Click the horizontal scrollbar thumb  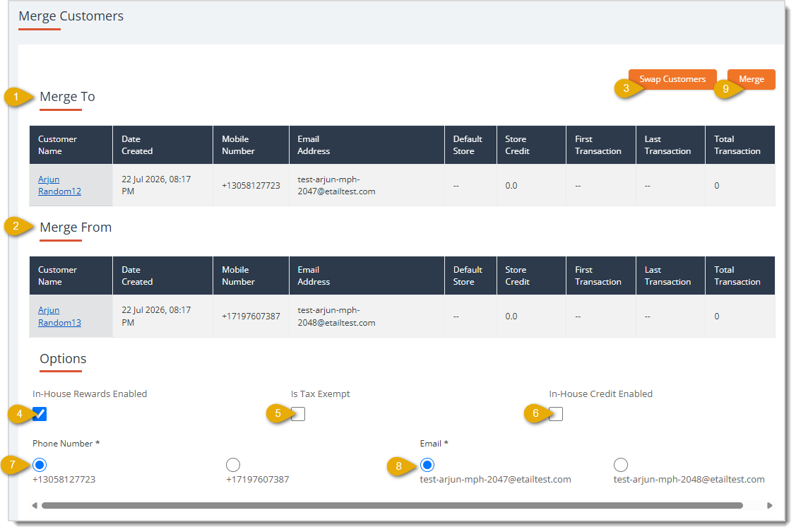coord(392,505)
